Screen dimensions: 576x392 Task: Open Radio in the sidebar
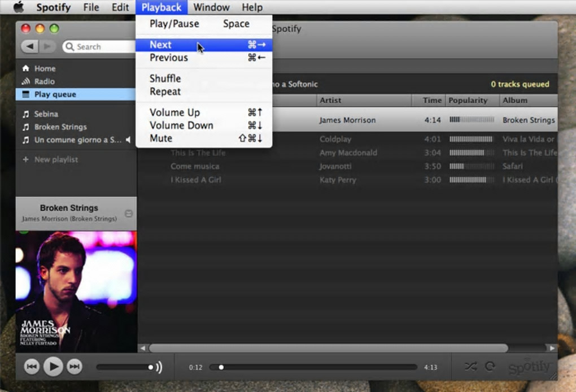pos(76,81)
